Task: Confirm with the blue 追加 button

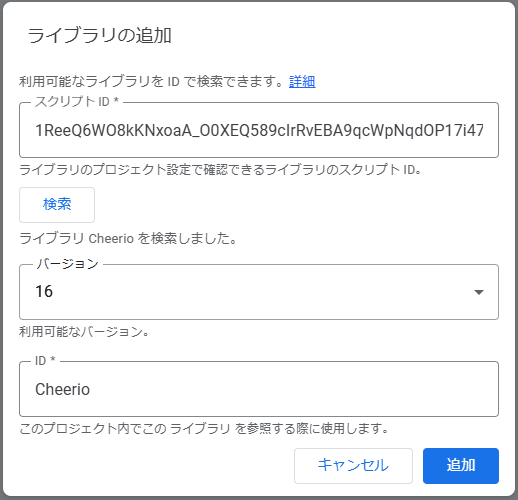Action: pos(461,465)
